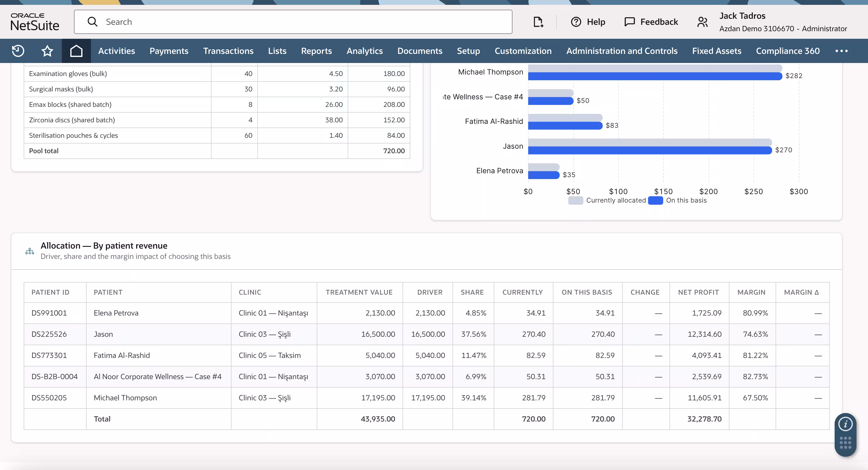Screen dimensions: 868x470
Task: Open the Shortcuts star icon
Action: coord(47,51)
